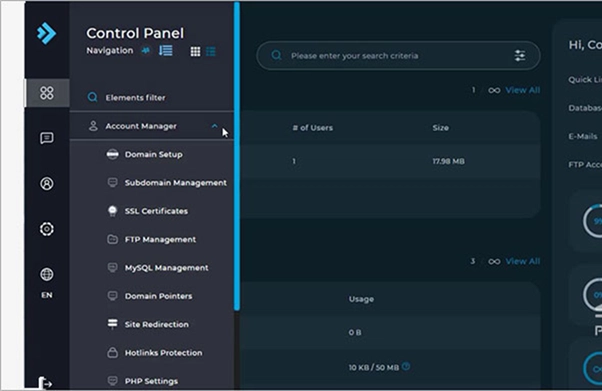
Task: Click the '17.98 MB' size value
Action: [x=448, y=161]
